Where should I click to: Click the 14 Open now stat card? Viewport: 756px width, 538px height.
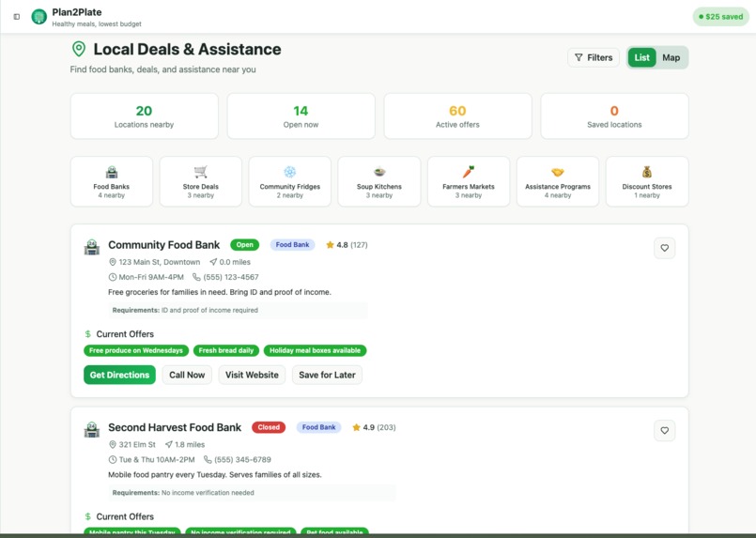(301, 116)
